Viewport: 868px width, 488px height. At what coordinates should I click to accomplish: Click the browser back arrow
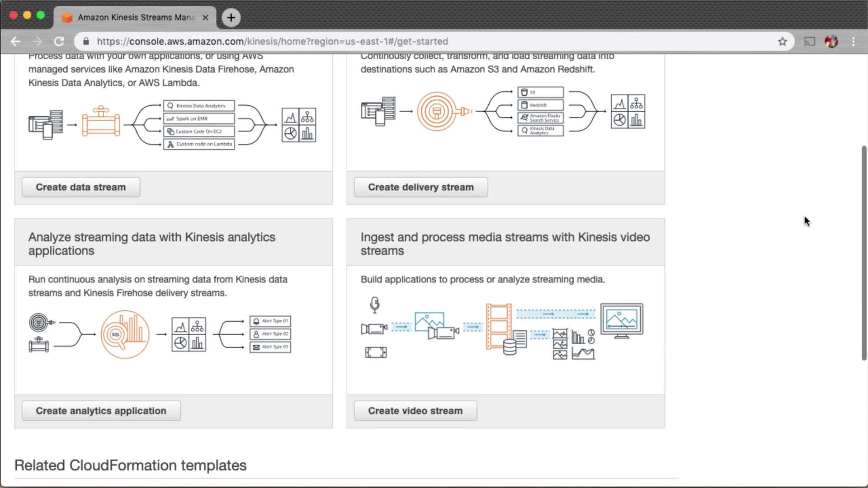click(x=16, y=42)
